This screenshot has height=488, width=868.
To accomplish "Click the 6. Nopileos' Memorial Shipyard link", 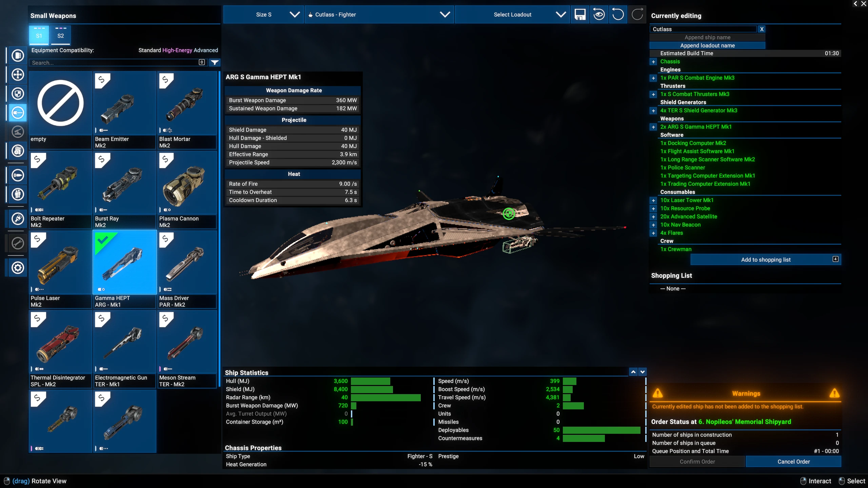I will (745, 422).
